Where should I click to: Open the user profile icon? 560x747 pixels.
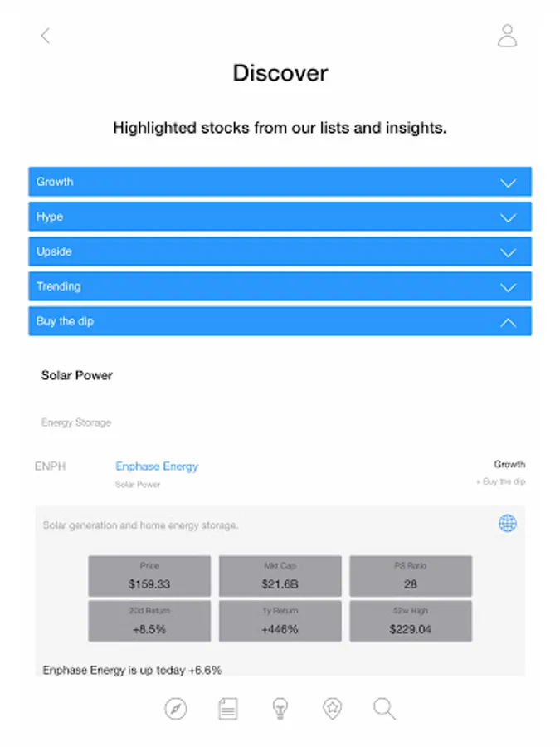[x=507, y=36]
